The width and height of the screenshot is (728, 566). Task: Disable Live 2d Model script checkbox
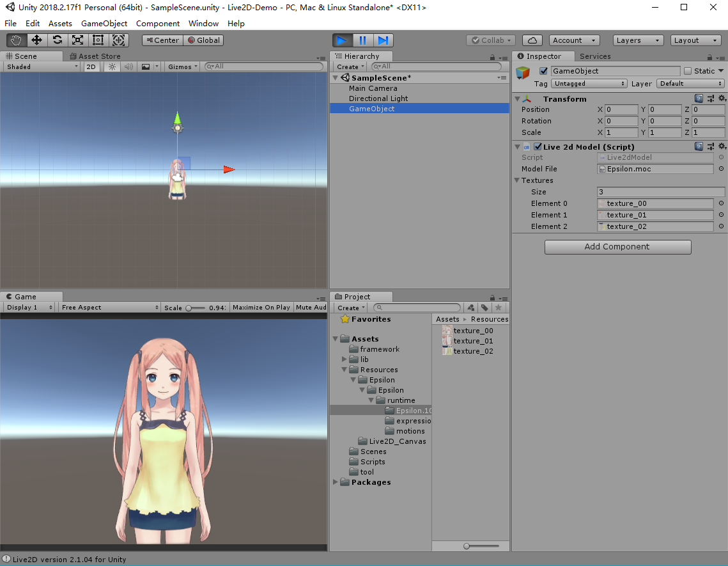(x=538, y=146)
